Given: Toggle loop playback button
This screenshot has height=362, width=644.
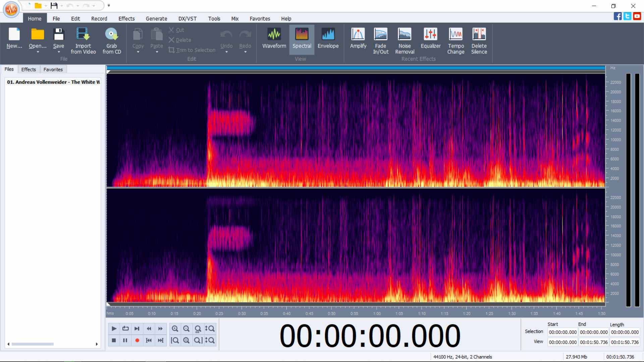Looking at the screenshot, I should tap(125, 328).
